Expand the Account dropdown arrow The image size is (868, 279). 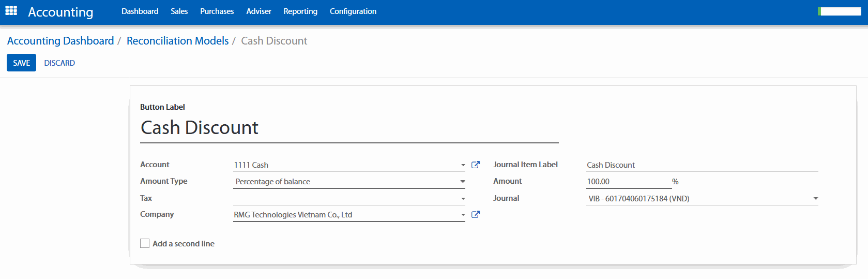pos(463,165)
